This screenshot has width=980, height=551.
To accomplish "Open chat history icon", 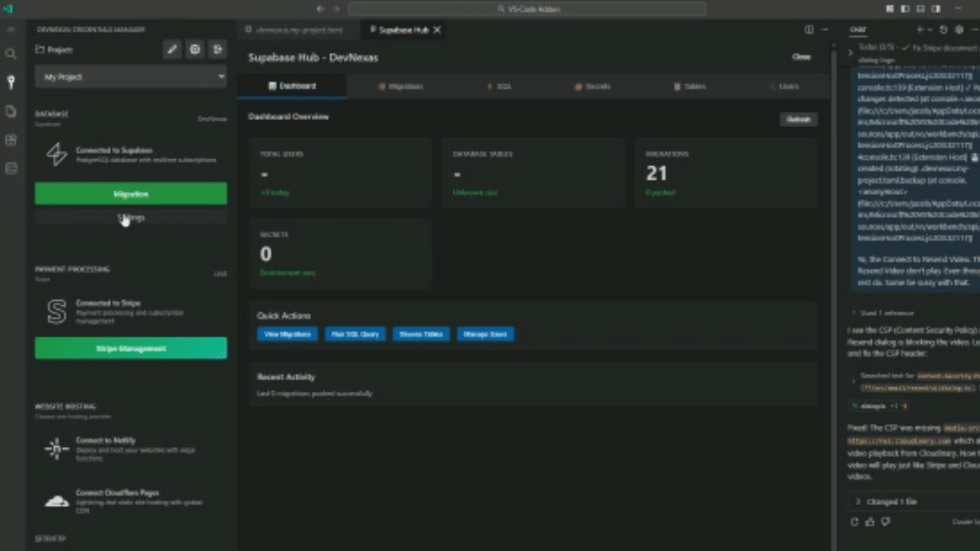I will coord(943,30).
